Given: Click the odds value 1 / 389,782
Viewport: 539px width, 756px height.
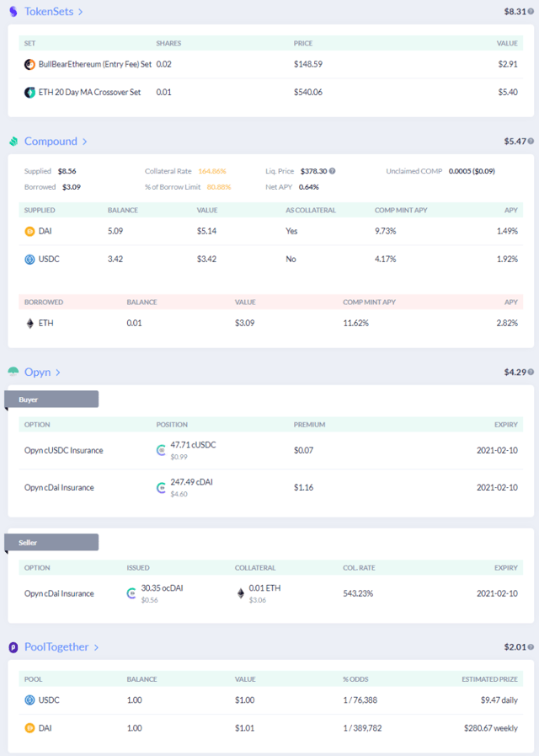Looking at the screenshot, I should [362, 728].
